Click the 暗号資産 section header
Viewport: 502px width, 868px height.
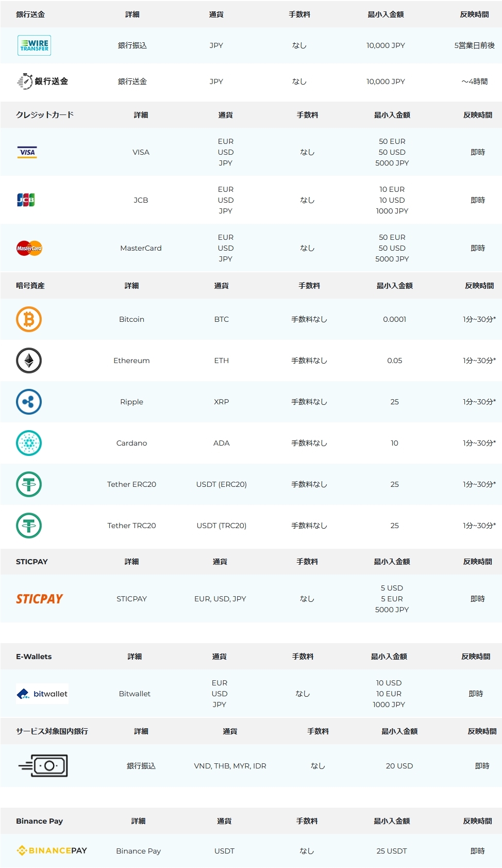pyautogui.click(x=30, y=285)
